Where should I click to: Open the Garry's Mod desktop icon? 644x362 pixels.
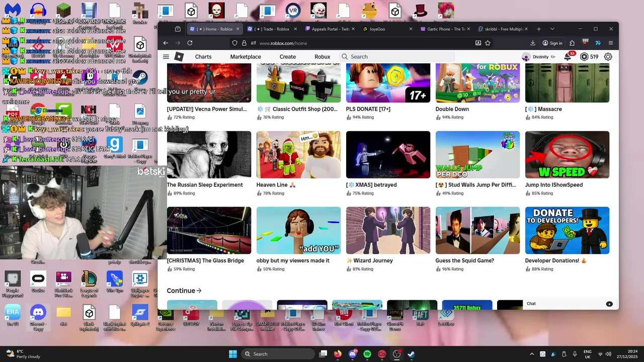tap(115, 148)
